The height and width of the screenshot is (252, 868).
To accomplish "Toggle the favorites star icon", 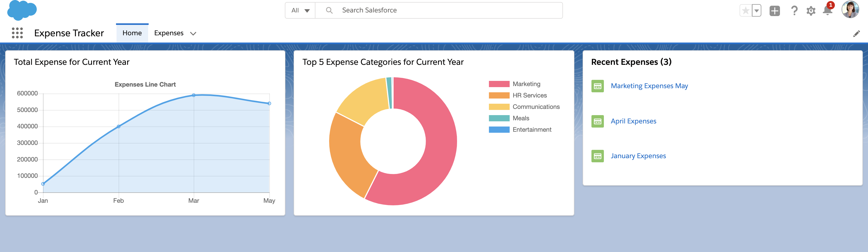I will (746, 11).
